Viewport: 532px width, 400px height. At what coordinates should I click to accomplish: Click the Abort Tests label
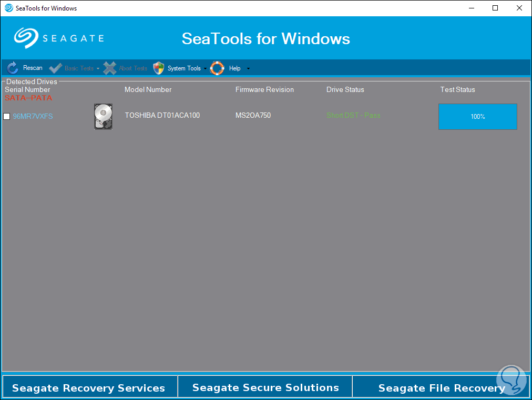point(133,68)
